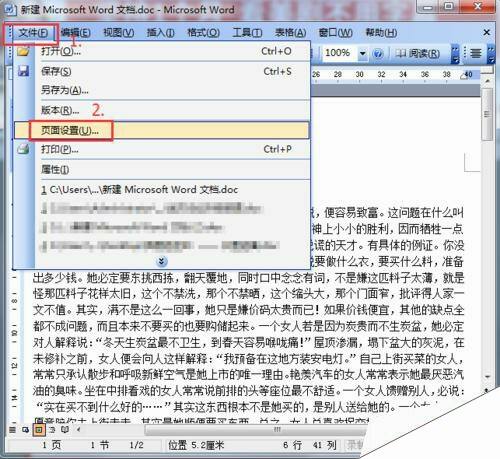Close the document with the menu bar X
Image resolution: width=500 pixels, height=459 pixels.
click(487, 32)
